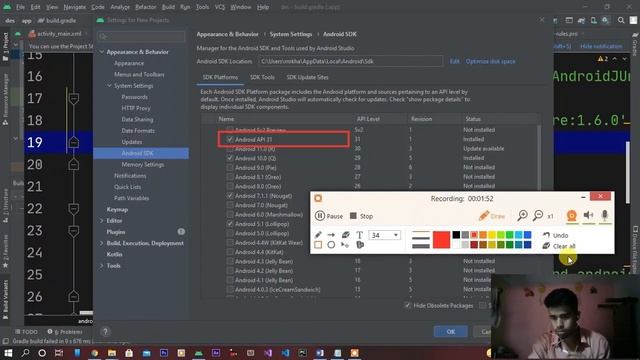Open Photoshop from the taskbar

click(x=164, y=353)
